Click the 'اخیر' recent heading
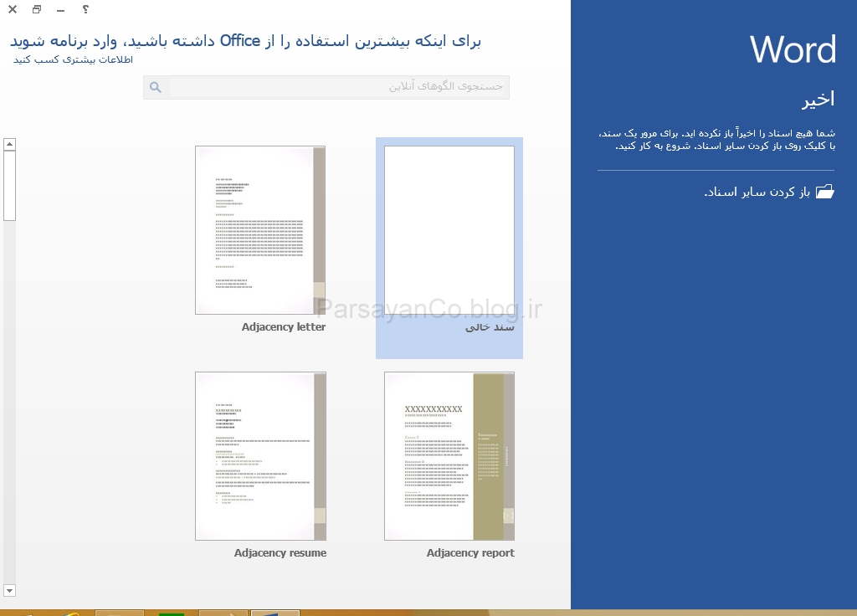Image resolution: width=857 pixels, height=616 pixels. point(819,100)
